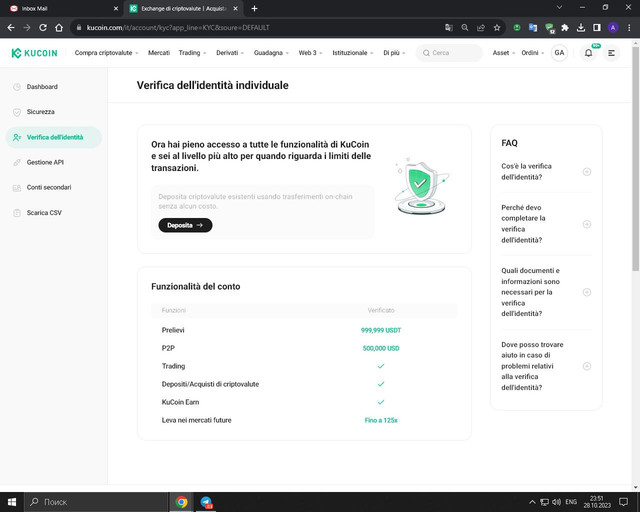The width and height of the screenshot is (640, 512).
Task: Expand Compra criptovalute dropdown
Action: click(x=107, y=53)
